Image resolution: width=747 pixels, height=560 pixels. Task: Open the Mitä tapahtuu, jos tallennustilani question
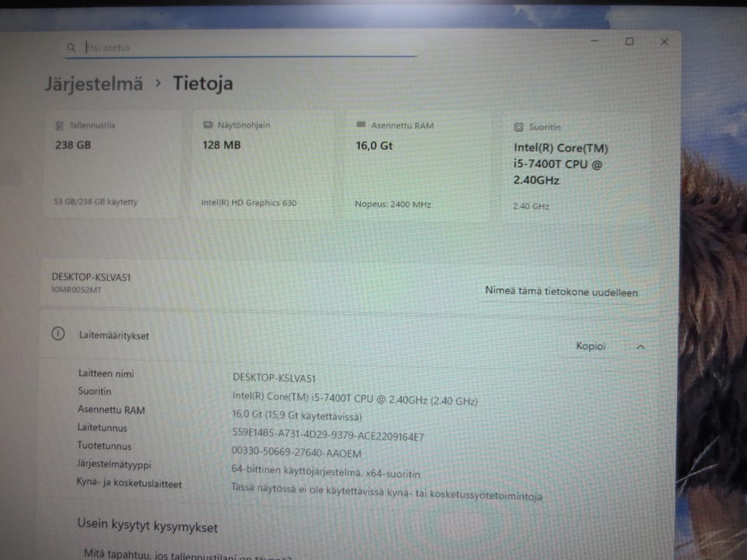click(x=188, y=555)
